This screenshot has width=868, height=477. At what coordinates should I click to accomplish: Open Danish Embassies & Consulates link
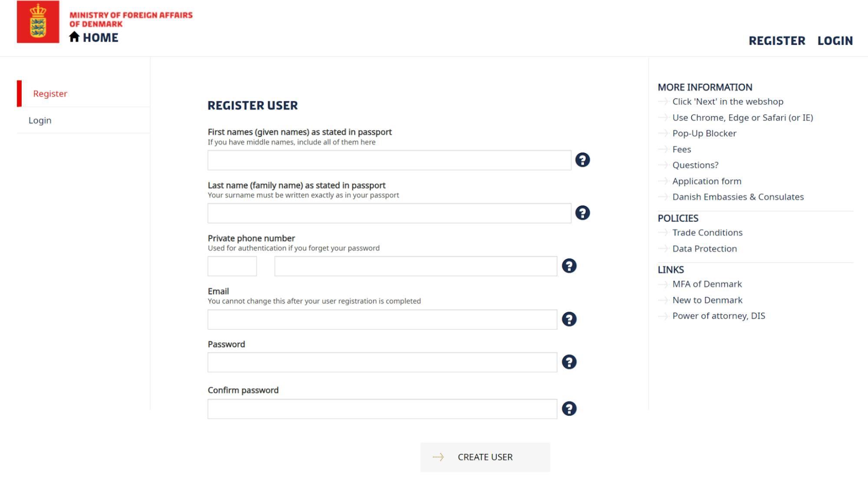click(x=738, y=197)
